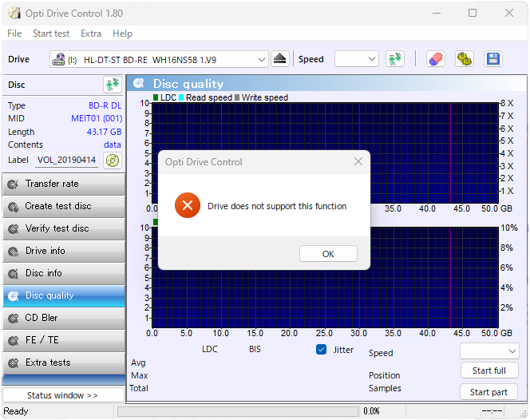
Task: Click the BD-R DL type value
Action: coord(105,105)
